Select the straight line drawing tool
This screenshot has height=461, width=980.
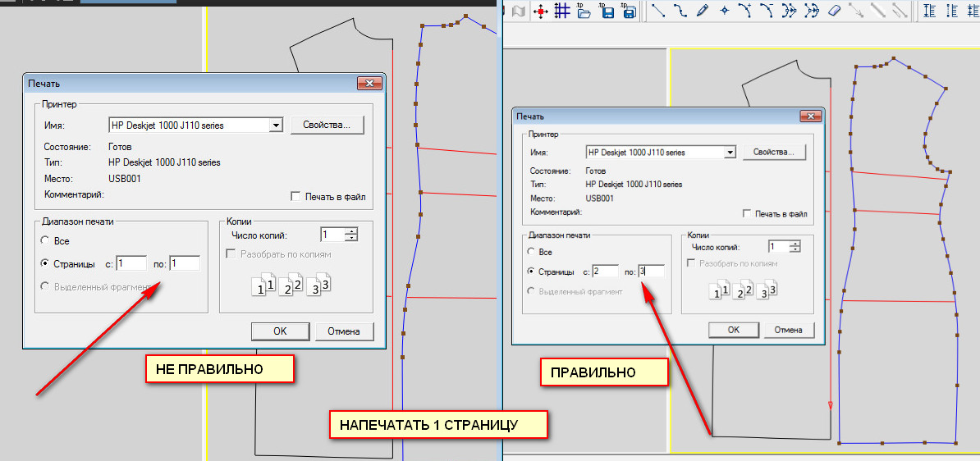pyautogui.click(x=658, y=11)
